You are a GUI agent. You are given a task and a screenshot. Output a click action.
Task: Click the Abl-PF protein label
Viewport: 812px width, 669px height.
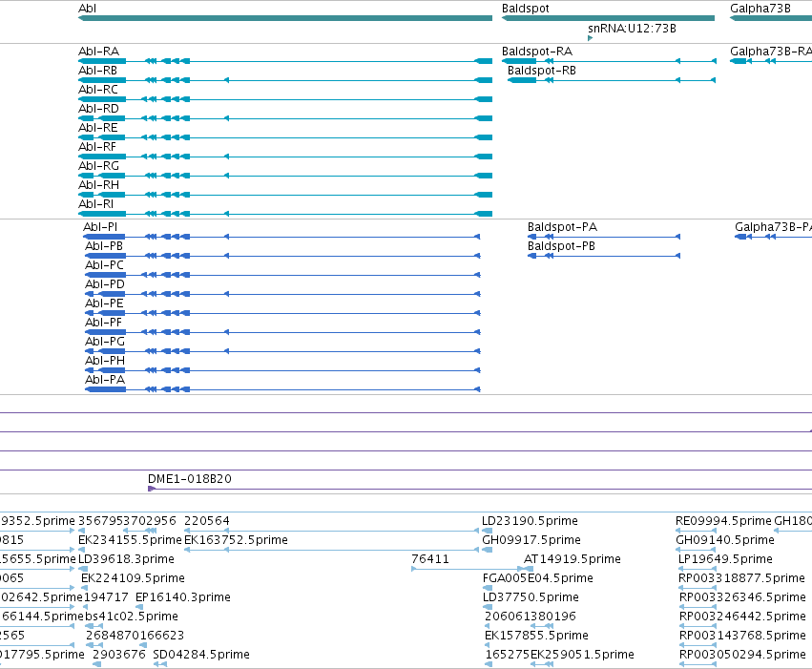[x=104, y=323]
